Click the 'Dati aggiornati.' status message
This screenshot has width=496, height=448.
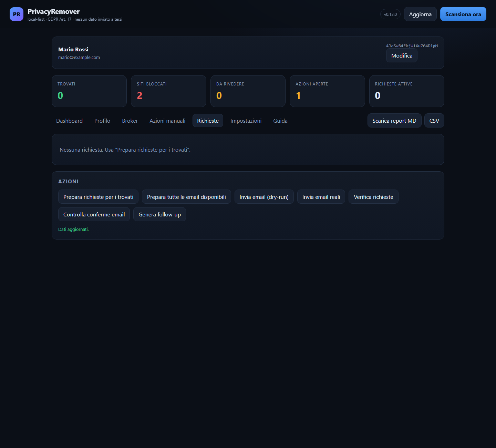point(73,230)
